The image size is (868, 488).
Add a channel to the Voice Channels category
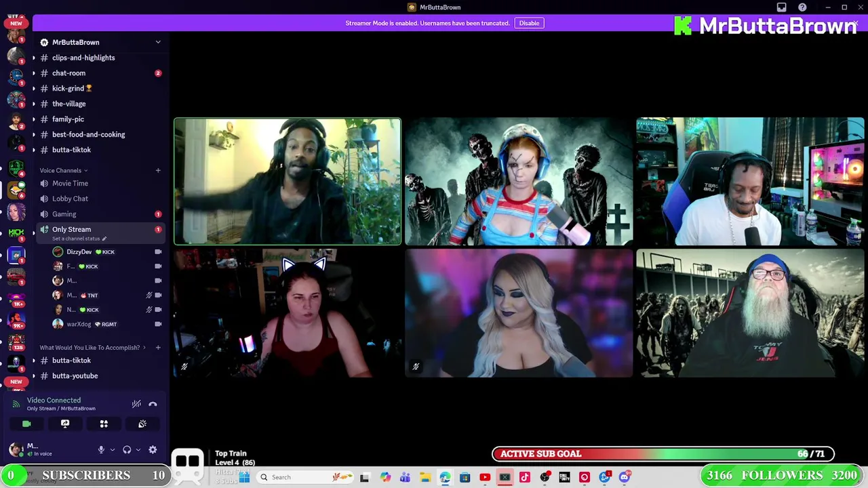click(x=158, y=170)
